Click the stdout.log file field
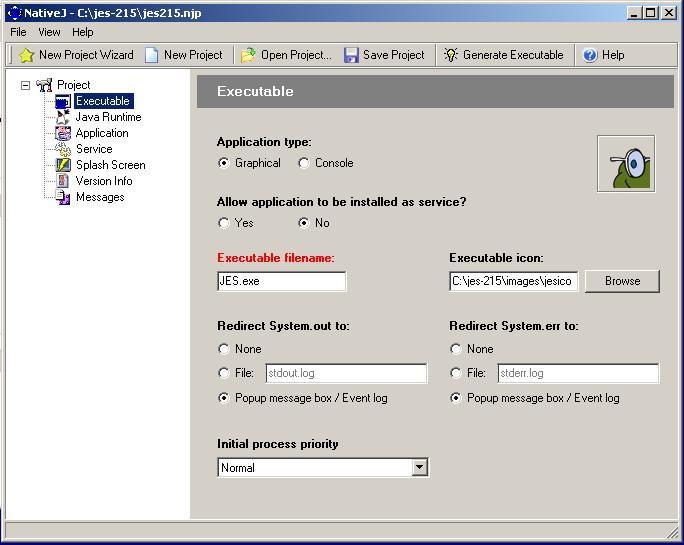This screenshot has width=684, height=545. tap(346, 374)
